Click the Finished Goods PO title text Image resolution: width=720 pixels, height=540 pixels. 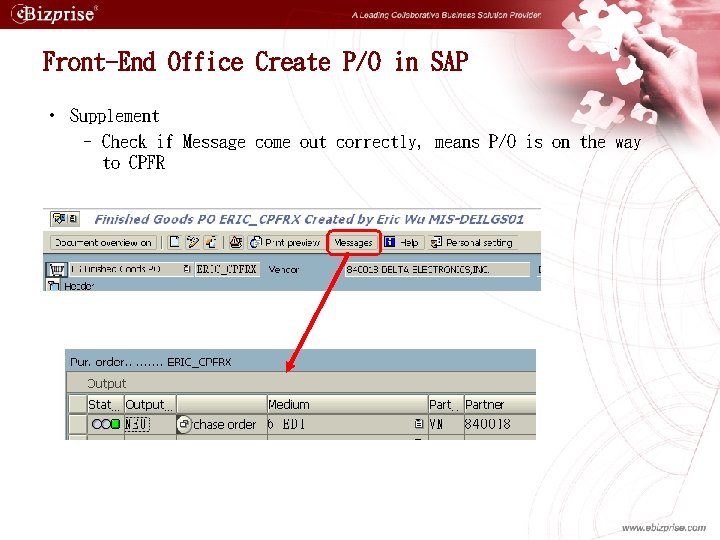309,219
